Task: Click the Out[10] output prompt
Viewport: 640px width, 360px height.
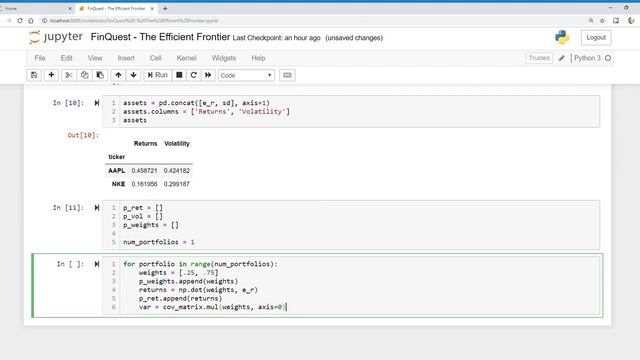Action: point(83,135)
